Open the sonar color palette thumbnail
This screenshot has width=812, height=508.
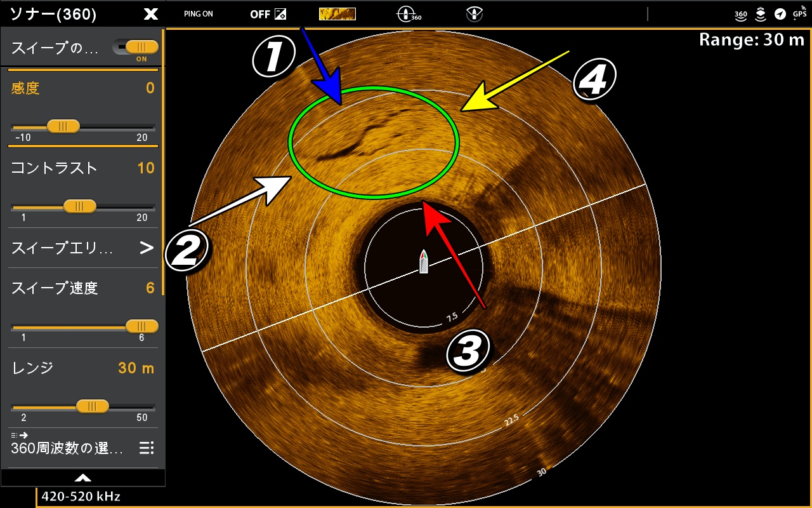click(x=337, y=14)
